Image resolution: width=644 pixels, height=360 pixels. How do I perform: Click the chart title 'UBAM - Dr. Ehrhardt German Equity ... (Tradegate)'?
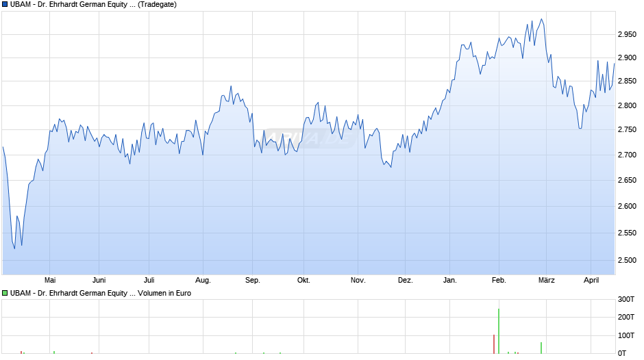(93, 5)
